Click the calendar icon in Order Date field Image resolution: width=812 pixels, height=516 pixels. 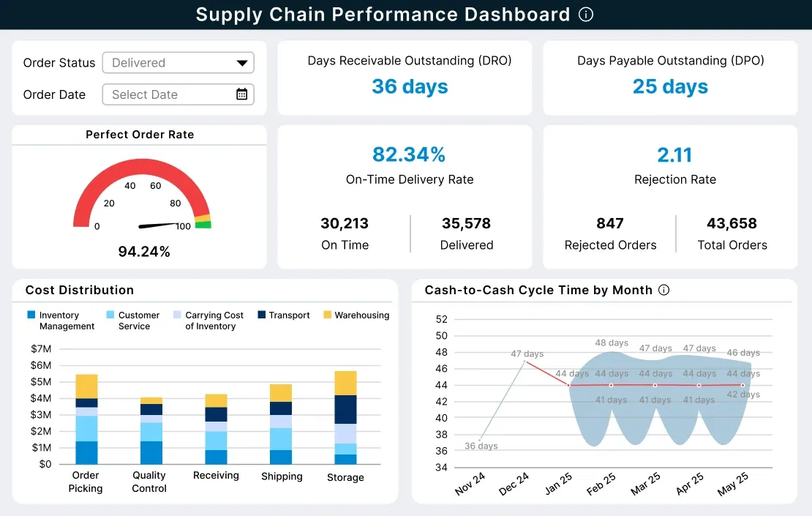point(243,94)
